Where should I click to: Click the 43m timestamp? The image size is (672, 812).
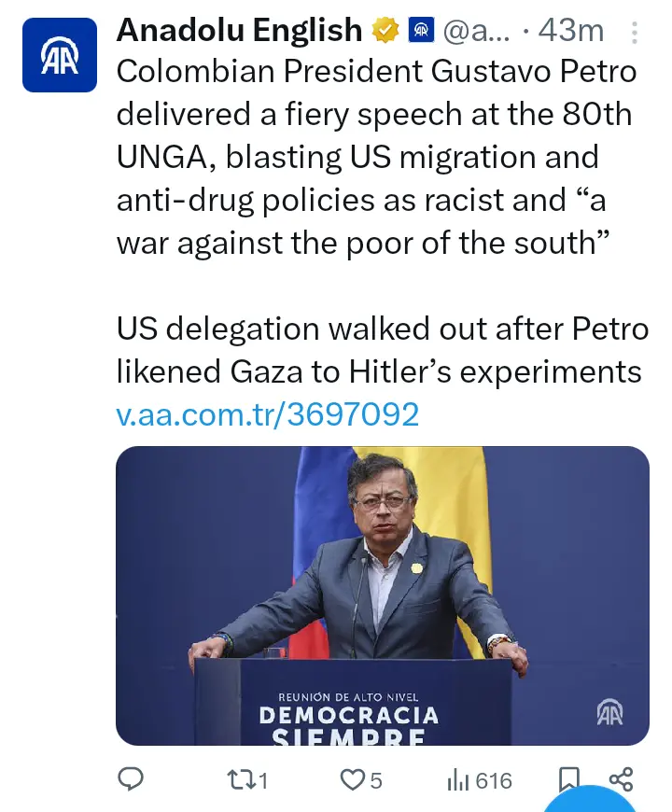571,31
